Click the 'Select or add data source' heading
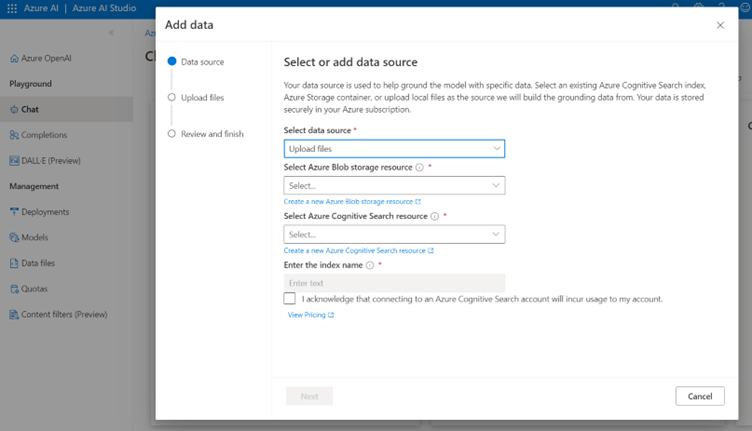 tap(351, 62)
